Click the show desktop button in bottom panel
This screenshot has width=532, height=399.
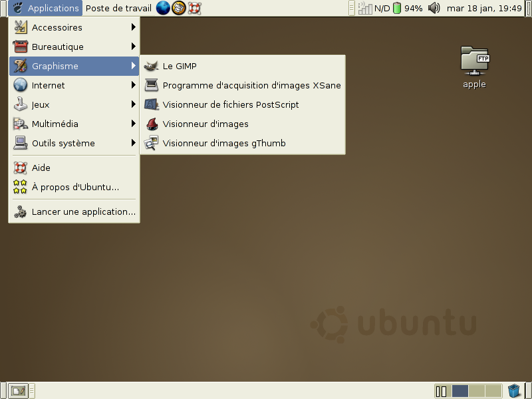click(x=18, y=391)
